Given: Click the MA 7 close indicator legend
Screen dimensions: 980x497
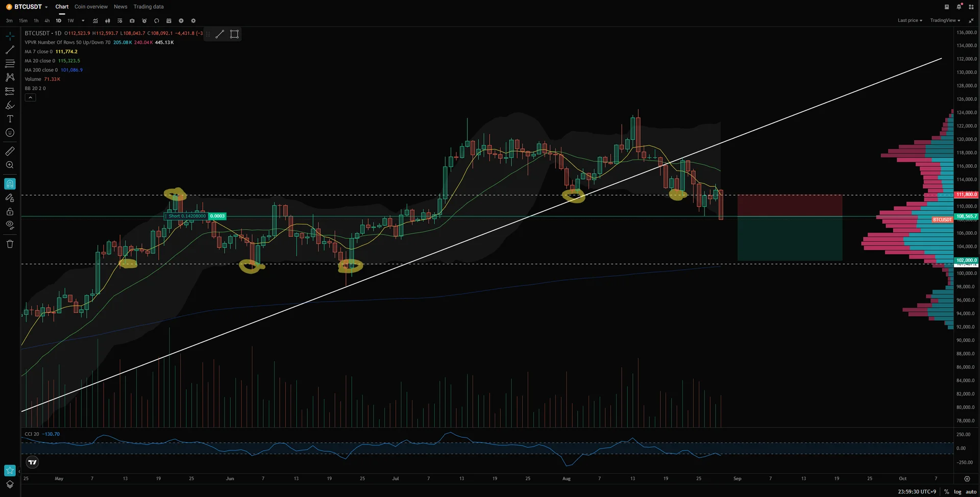Looking at the screenshot, I should (51, 52).
